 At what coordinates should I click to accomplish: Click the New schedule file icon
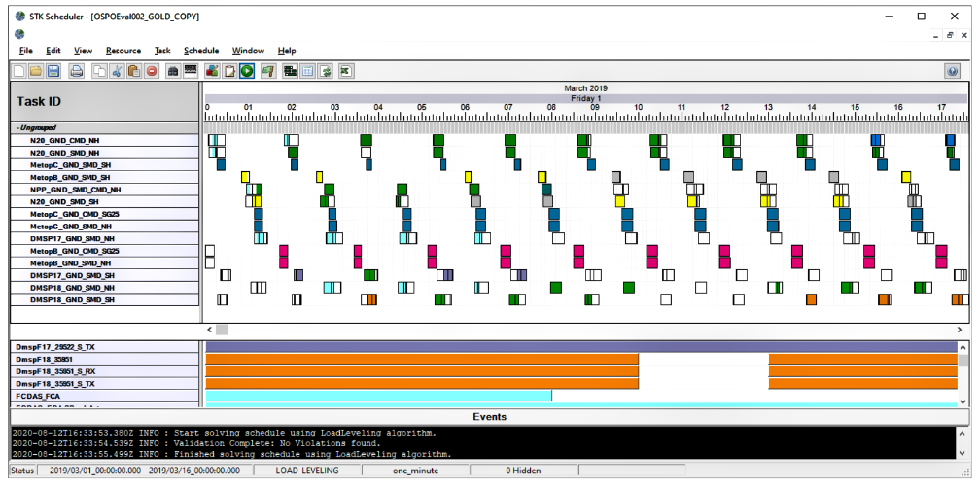point(19,71)
